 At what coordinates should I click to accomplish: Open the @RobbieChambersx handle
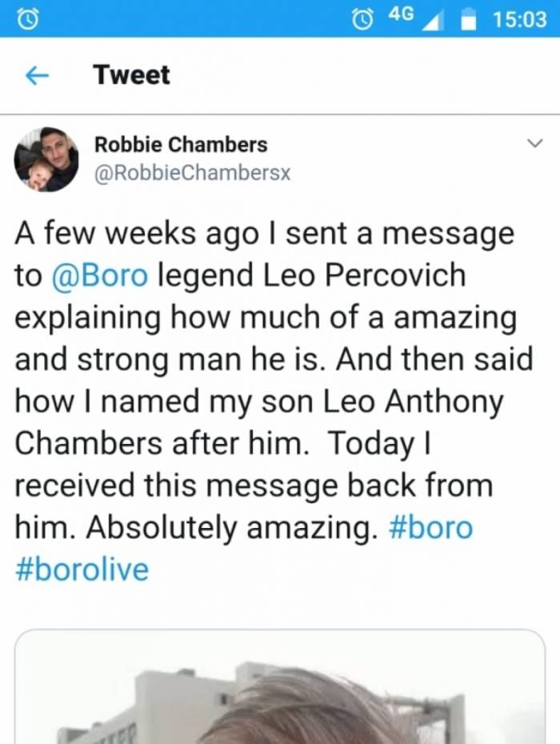[192, 172]
